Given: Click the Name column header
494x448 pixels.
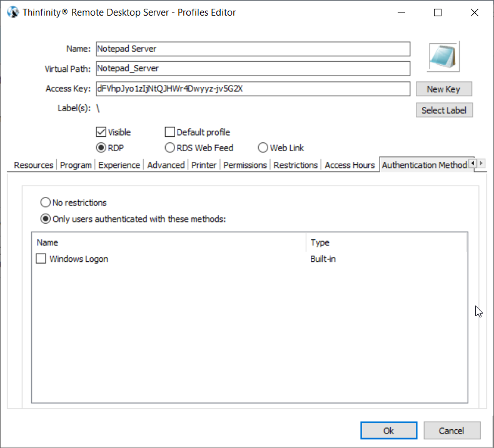Looking at the screenshot, I should tap(169, 242).
